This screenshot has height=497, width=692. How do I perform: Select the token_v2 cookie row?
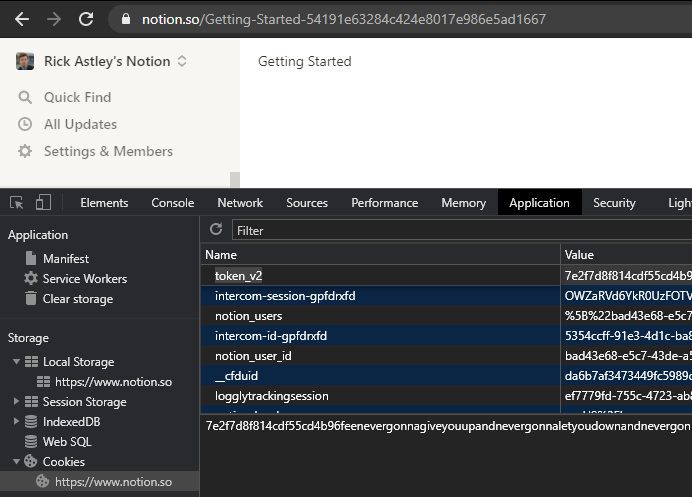tap(446, 275)
